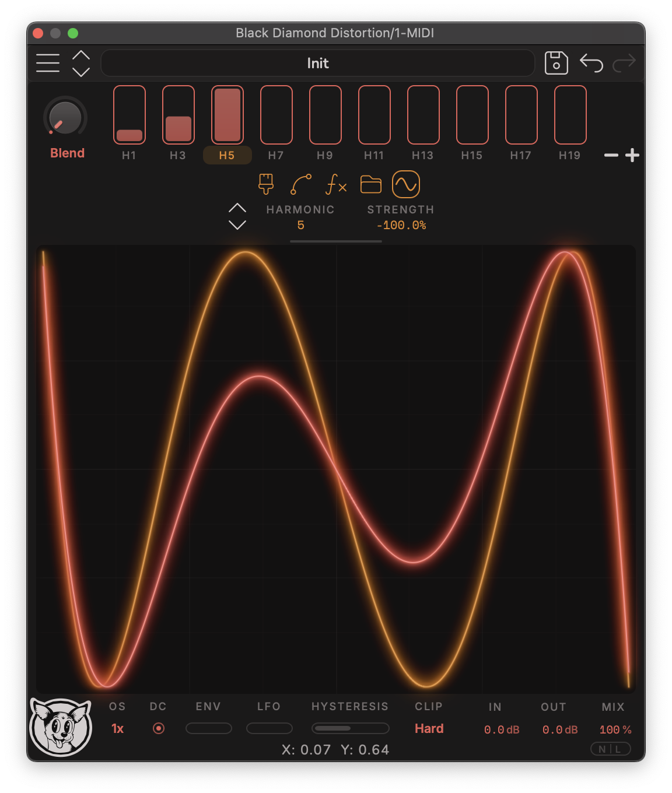672x793 pixels.
Task: Open the Init preset name field
Action: click(318, 63)
